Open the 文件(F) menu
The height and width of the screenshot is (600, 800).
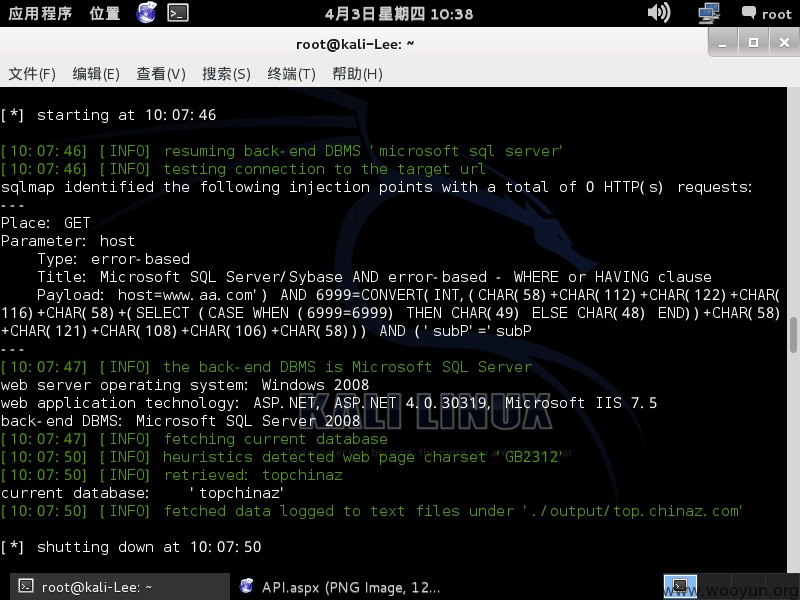(32, 74)
